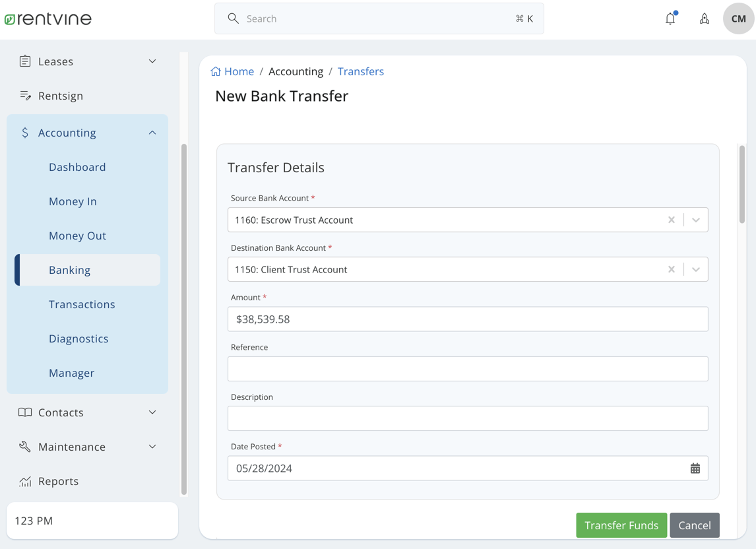Click inside the Reference text field
The image size is (756, 549).
pyautogui.click(x=468, y=369)
